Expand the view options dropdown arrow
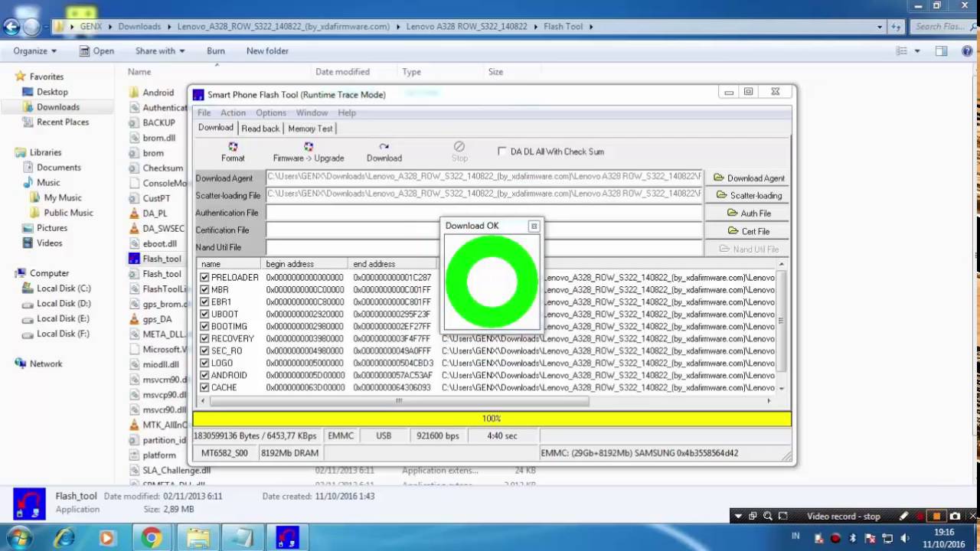Viewport: 980px width, 551px height. (919, 51)
